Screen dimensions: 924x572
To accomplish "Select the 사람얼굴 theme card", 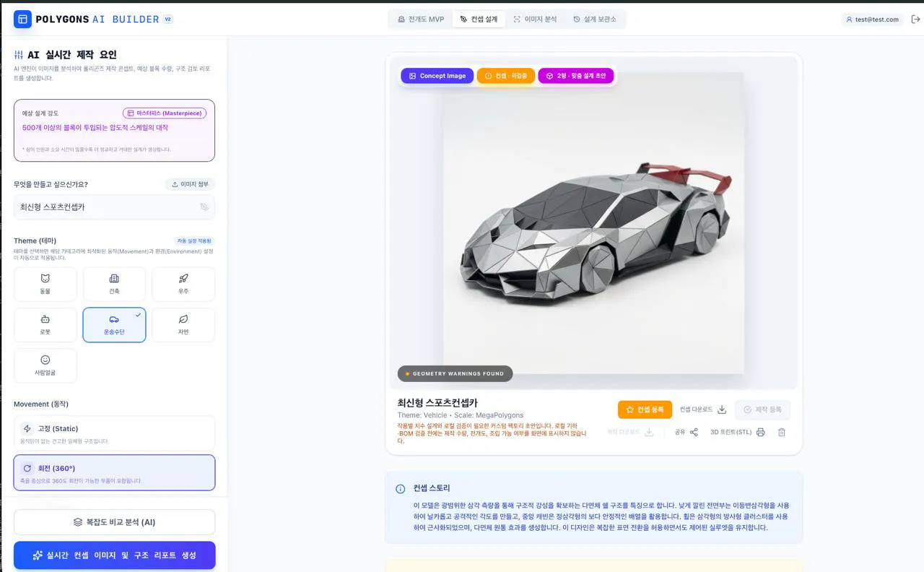I will [45, 365].
